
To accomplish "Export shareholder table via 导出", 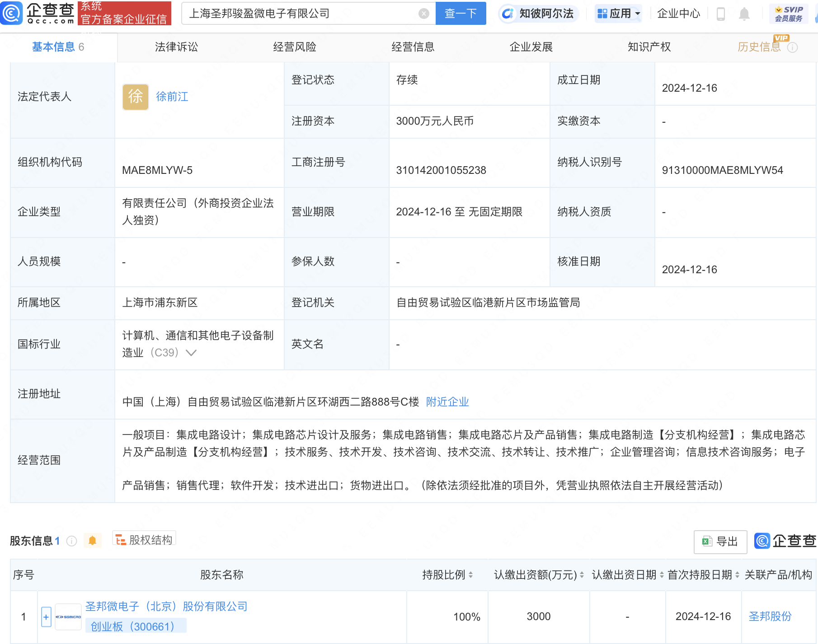I will click(x=720, y=541).
